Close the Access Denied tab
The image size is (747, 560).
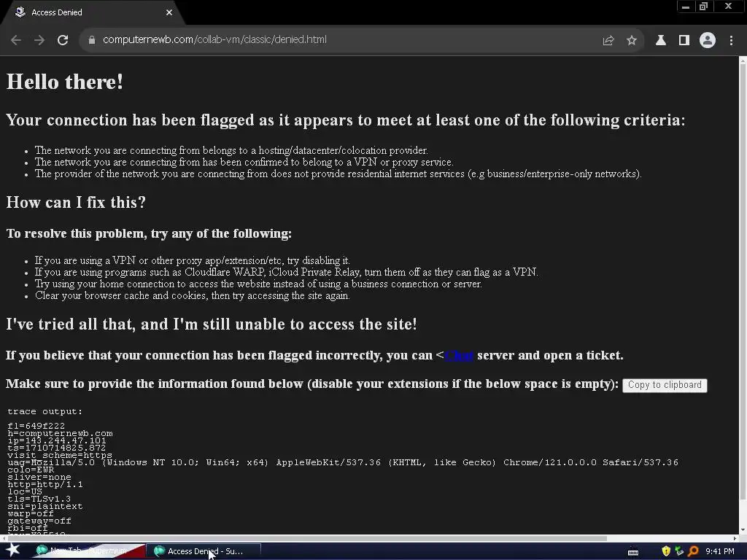pos(169,12)
